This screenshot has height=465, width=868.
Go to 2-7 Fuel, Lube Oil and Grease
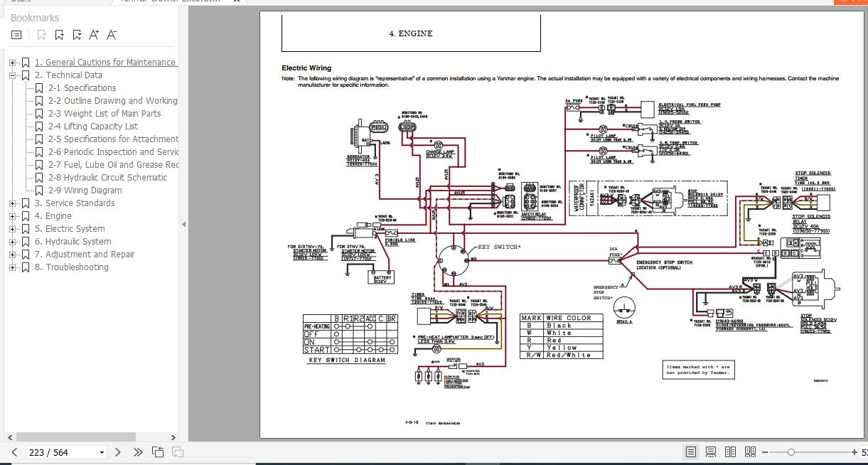click(x=113, y=165)
